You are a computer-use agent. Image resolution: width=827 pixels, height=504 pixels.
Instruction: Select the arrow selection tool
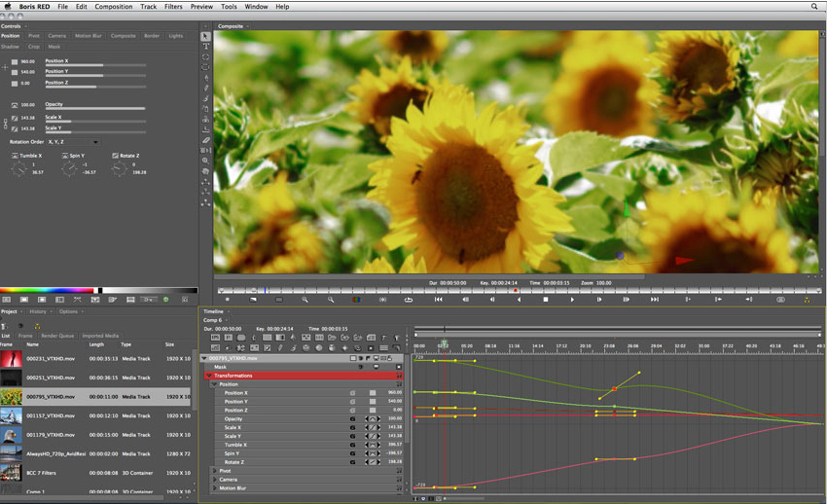[x=205, y=36]
